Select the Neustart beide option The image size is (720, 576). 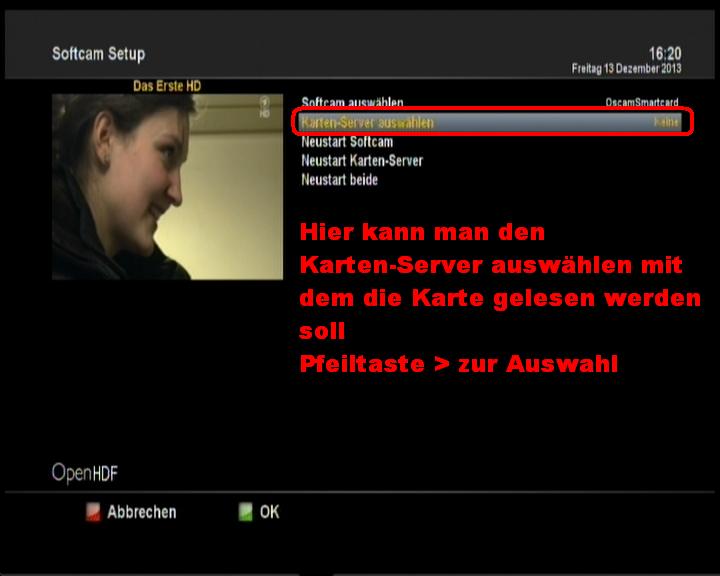click(x=339, y=180)
